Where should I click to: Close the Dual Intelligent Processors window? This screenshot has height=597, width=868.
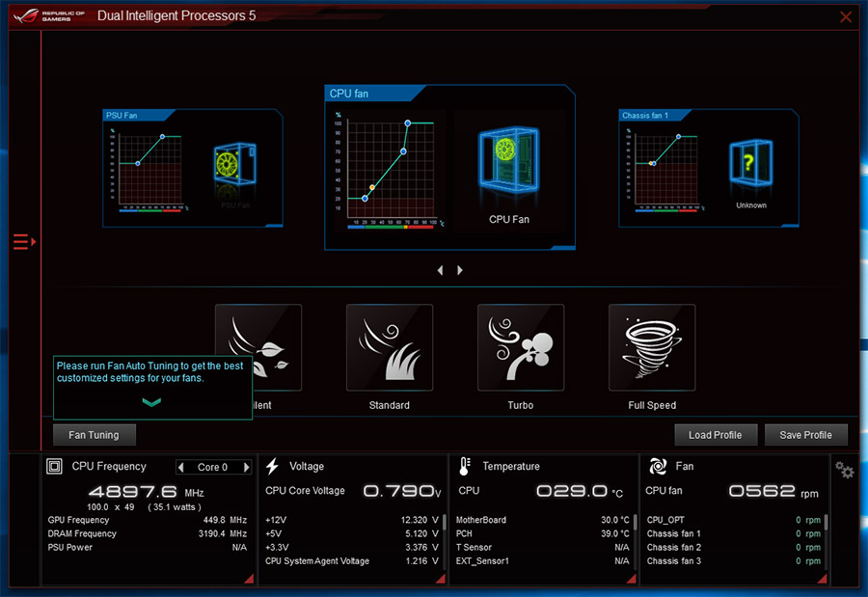point(845,17)
